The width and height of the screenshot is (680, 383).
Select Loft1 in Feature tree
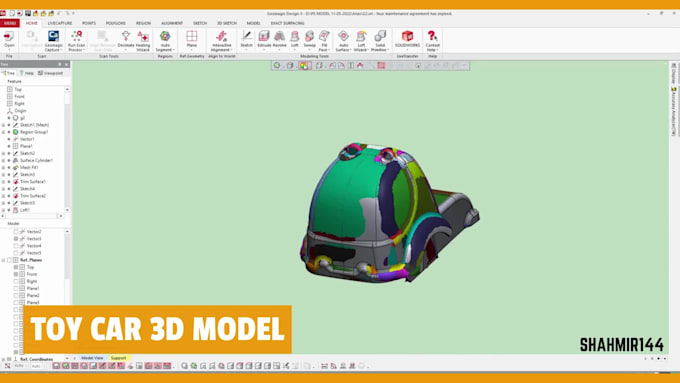coord(24,210)
